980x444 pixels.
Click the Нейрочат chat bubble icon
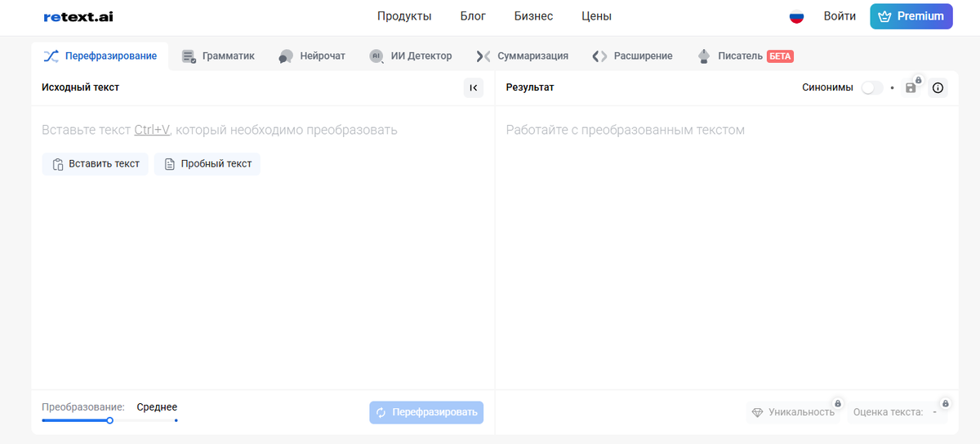[286, 56]
